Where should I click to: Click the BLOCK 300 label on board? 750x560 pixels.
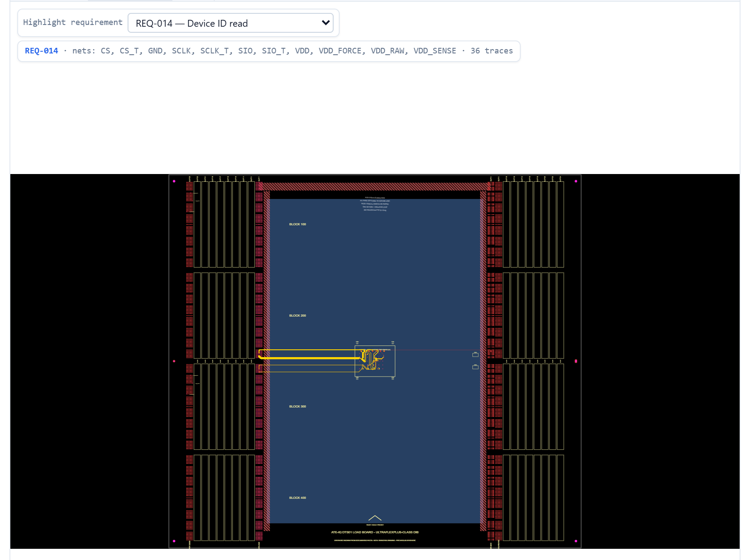point(297,407)
